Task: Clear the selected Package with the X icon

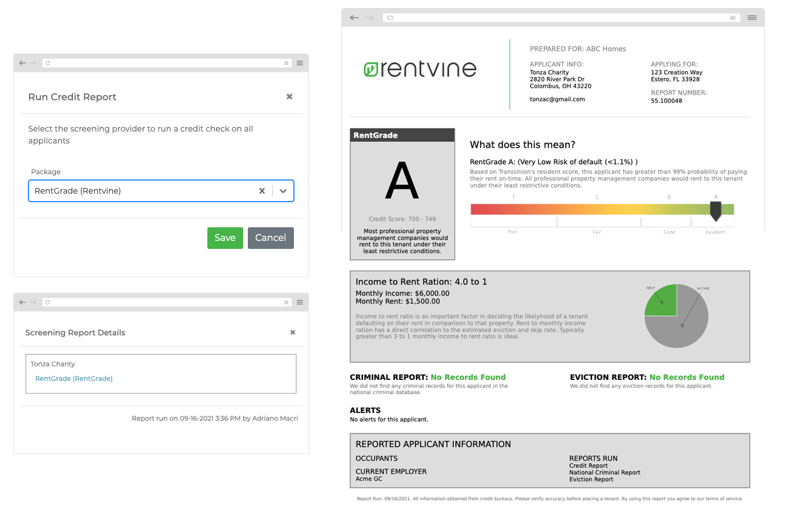Action: (x=262, y=191)
